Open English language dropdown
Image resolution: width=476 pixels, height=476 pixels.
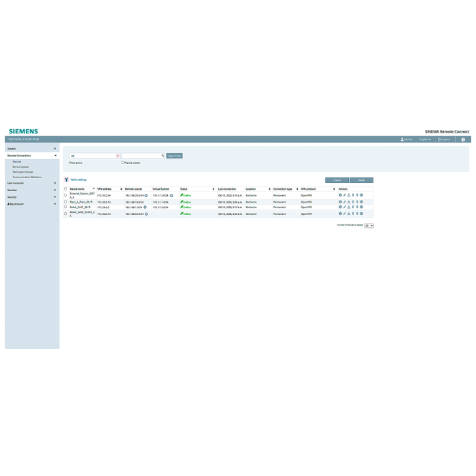tap(425, 139)
